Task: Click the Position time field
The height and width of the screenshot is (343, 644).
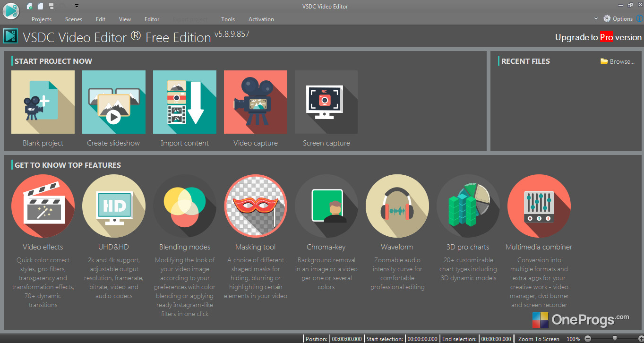Action: tap(347, 339)
